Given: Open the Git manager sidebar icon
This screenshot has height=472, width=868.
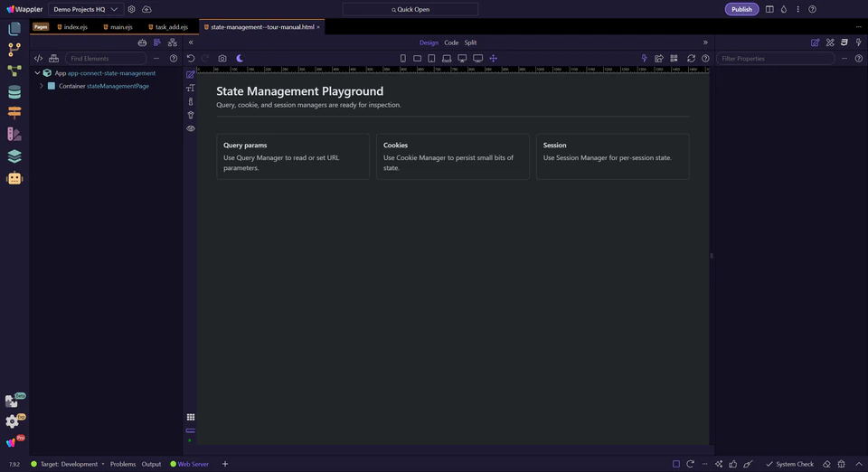Looking at the screenshot, I should pos(14,49).
